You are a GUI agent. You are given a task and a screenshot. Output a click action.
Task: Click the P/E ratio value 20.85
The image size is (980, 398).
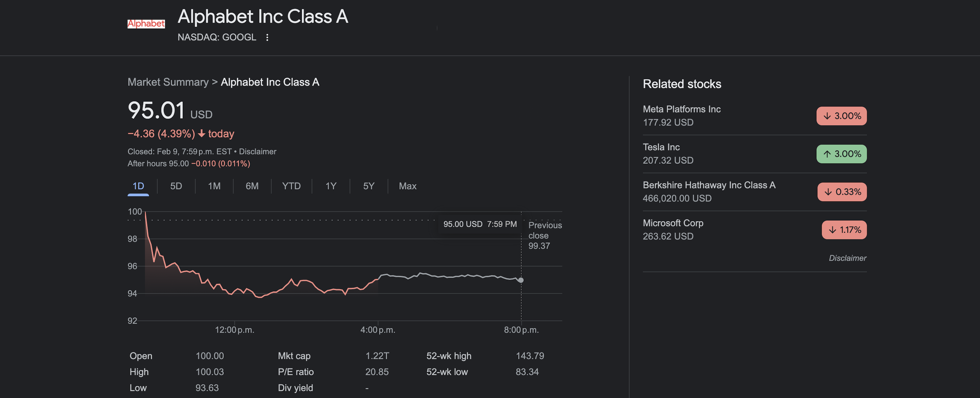pos(377,372)
